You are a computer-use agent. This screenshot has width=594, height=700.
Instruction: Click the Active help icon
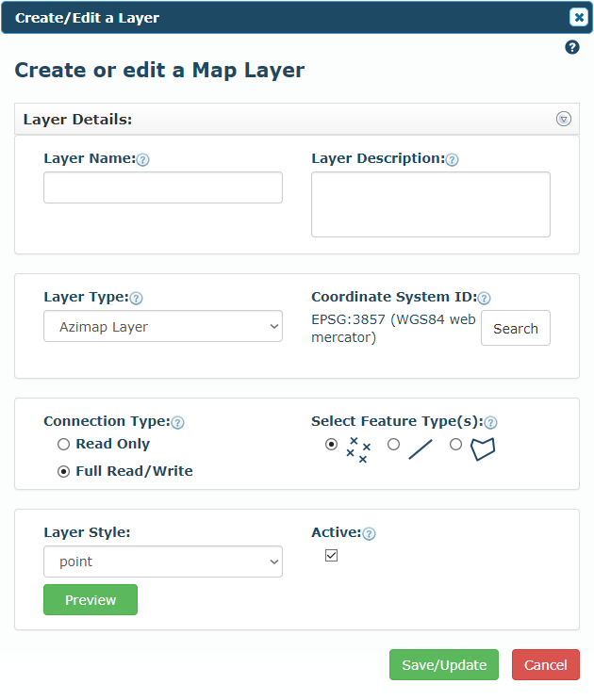tap(369, 534)
